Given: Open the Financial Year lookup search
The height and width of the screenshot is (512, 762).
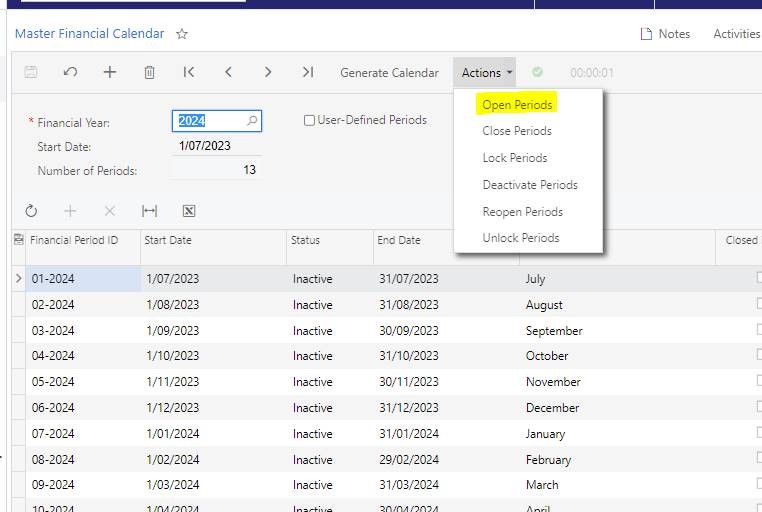Looking at the screenshot, I should pos(252,121).
